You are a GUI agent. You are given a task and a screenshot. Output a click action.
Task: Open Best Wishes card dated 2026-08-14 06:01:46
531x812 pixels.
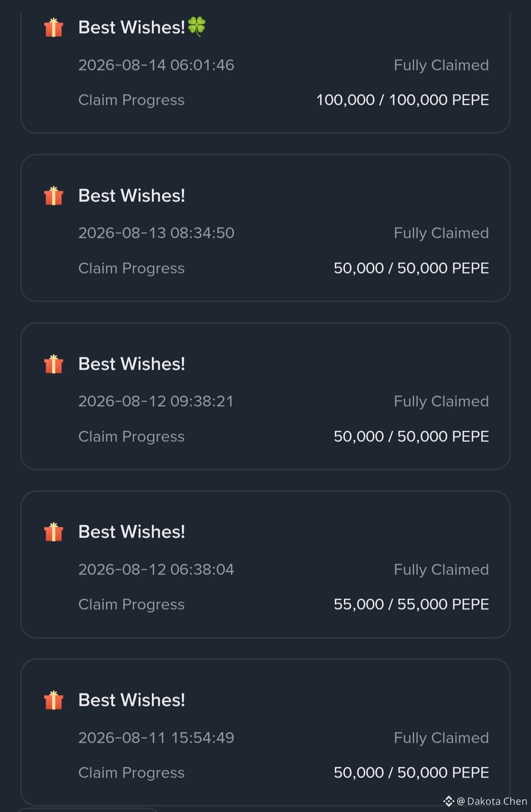coord(265,73)
